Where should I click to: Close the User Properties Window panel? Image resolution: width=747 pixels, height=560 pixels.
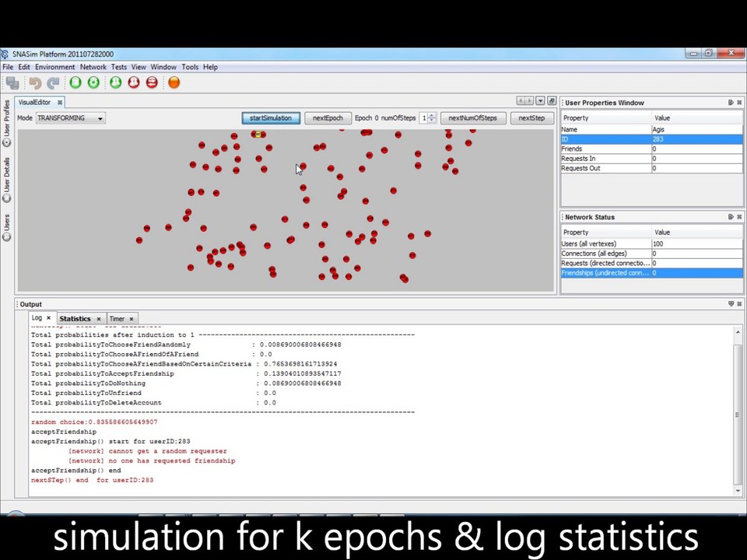(x=739, y=103)
